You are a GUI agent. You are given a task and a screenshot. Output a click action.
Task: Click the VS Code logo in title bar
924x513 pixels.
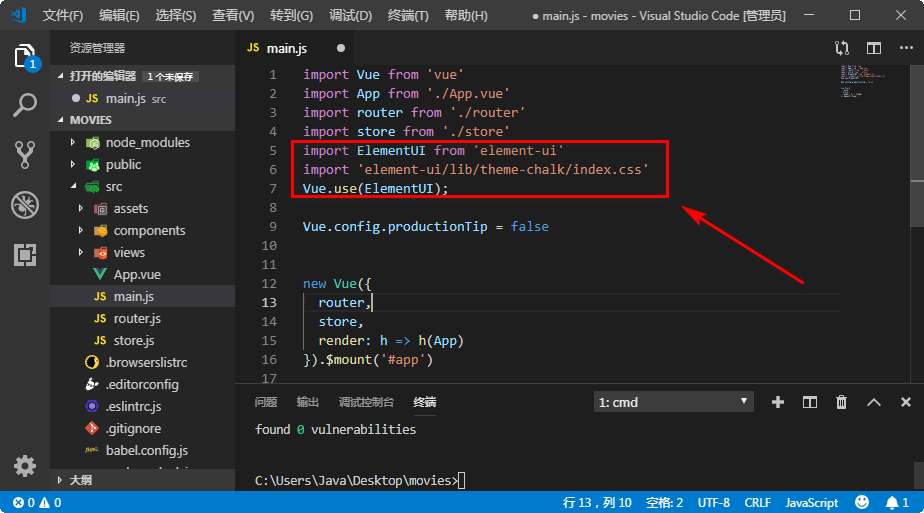19,15
